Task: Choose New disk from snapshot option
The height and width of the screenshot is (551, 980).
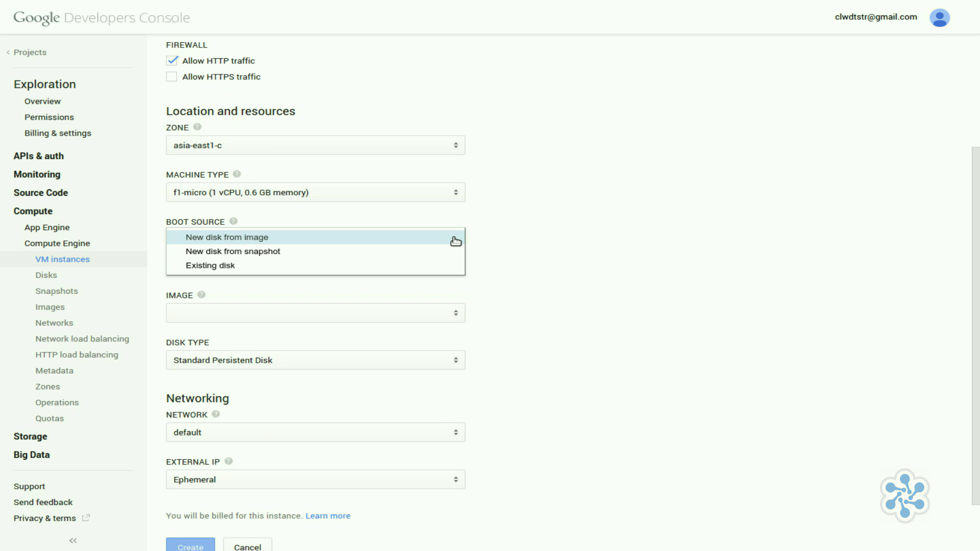Action: (233, 252)
